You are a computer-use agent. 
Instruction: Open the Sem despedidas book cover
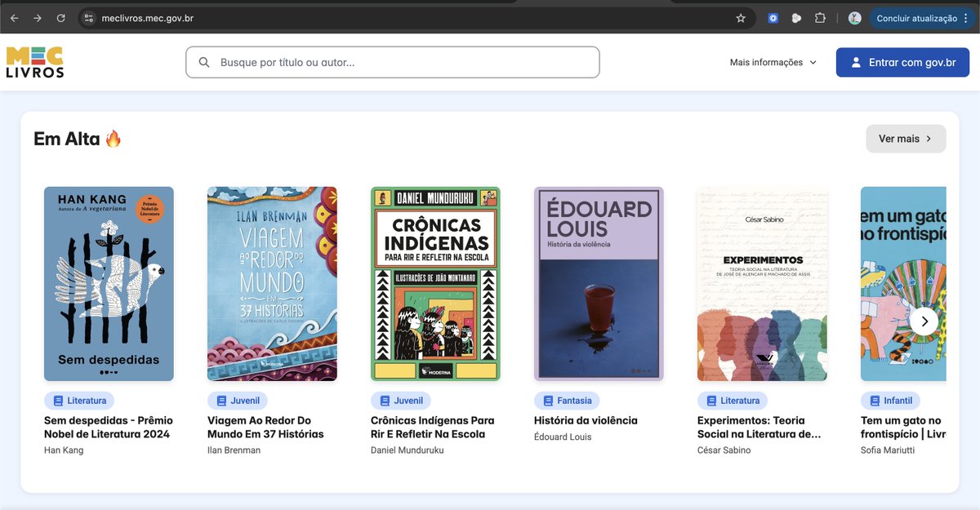pyautogui.click(x=109, y=284)
